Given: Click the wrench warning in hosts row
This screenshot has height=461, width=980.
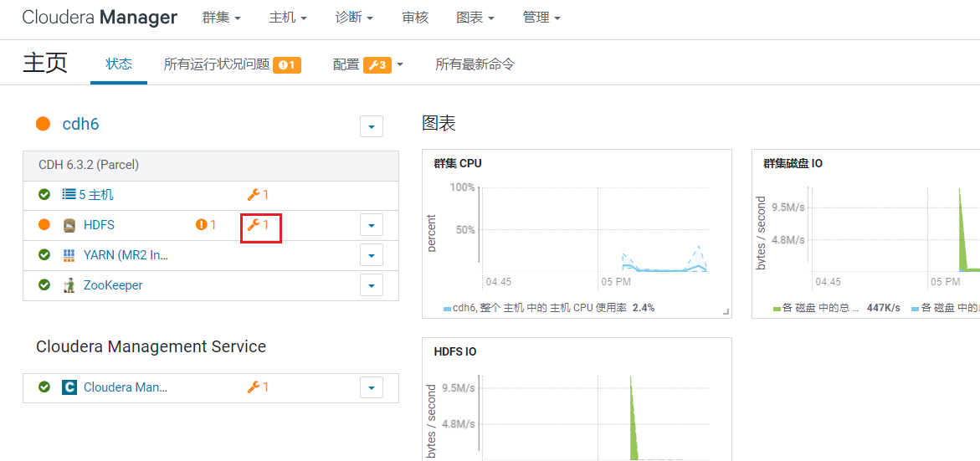Looking at the screenshot, I should (x=258, y=195).
